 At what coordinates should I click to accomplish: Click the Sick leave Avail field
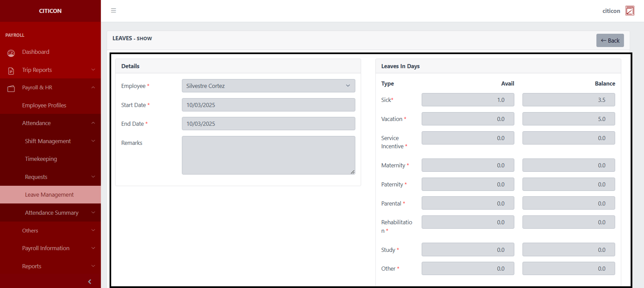point(468,100)
